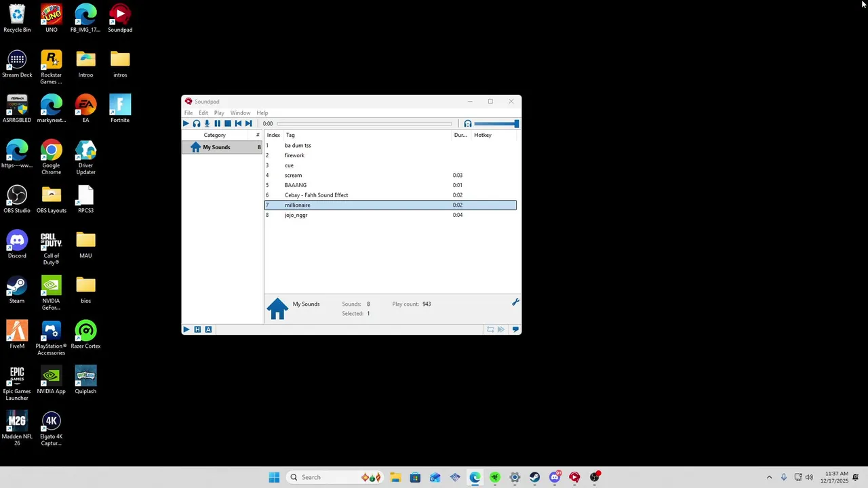868x488 pixels.
Task: Stop the sound with the square button
Action: point(228,123)
